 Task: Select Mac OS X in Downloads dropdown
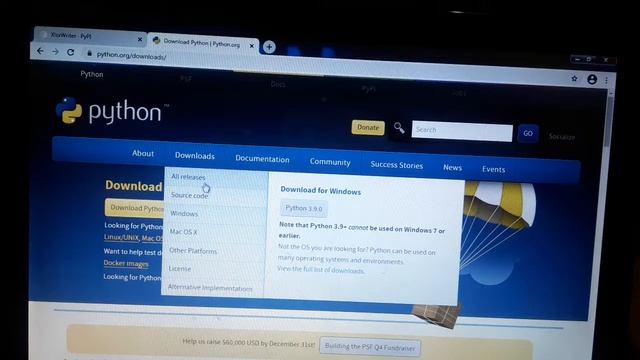[x=214, y=232]
